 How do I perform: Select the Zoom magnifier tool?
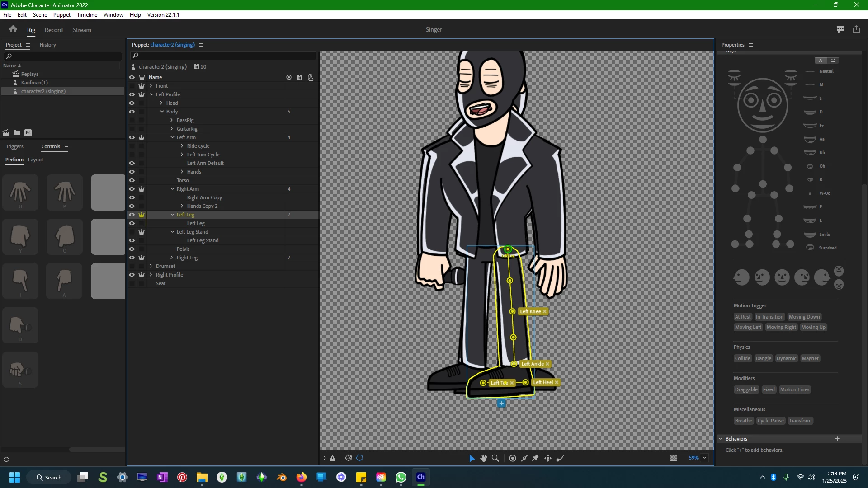click(x=495, y=458)
